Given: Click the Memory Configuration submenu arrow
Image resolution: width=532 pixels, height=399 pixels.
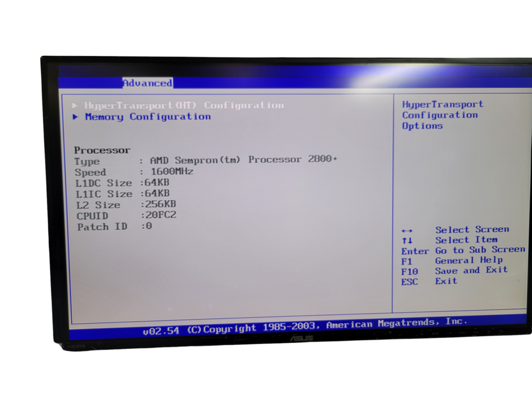Looking at the screenshot, I should (75, 117).
